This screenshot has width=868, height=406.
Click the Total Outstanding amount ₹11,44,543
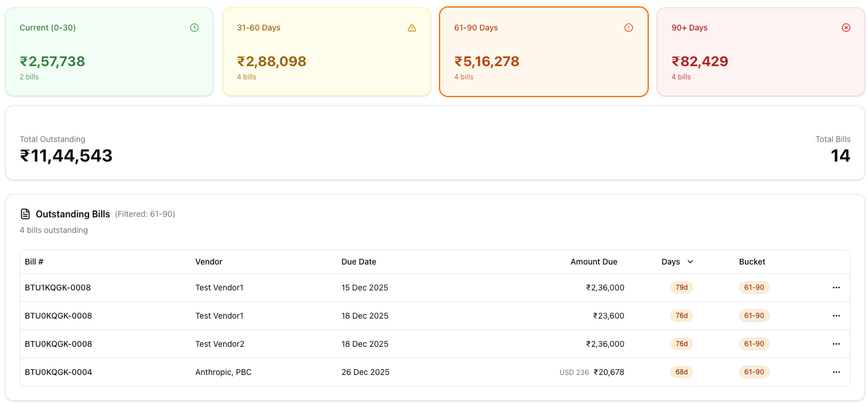point(66,156)
